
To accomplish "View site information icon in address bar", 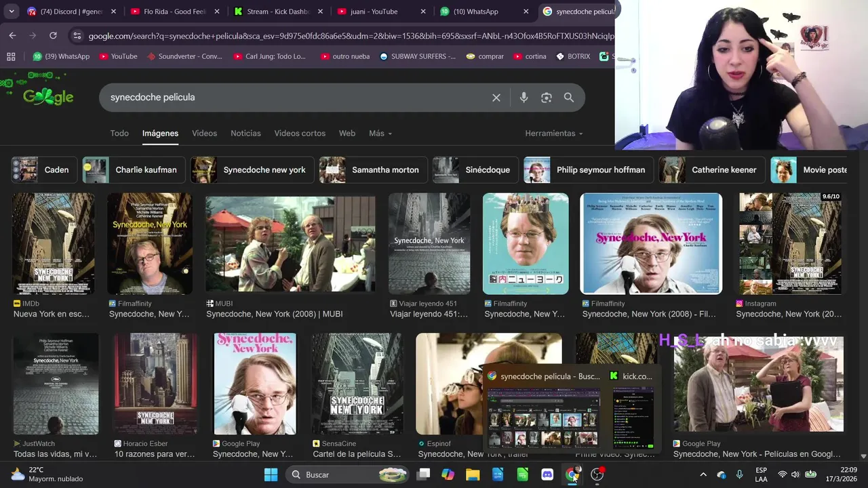I will tap(77, 35).
